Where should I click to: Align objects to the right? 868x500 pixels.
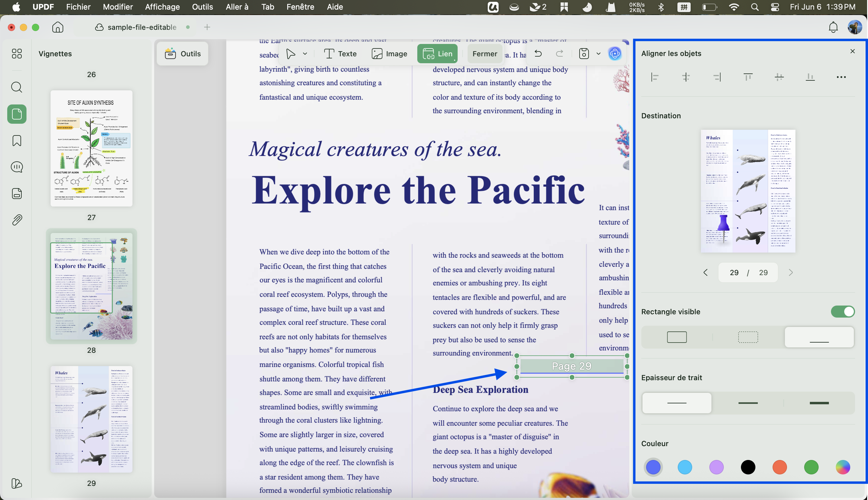click(717, 77)
